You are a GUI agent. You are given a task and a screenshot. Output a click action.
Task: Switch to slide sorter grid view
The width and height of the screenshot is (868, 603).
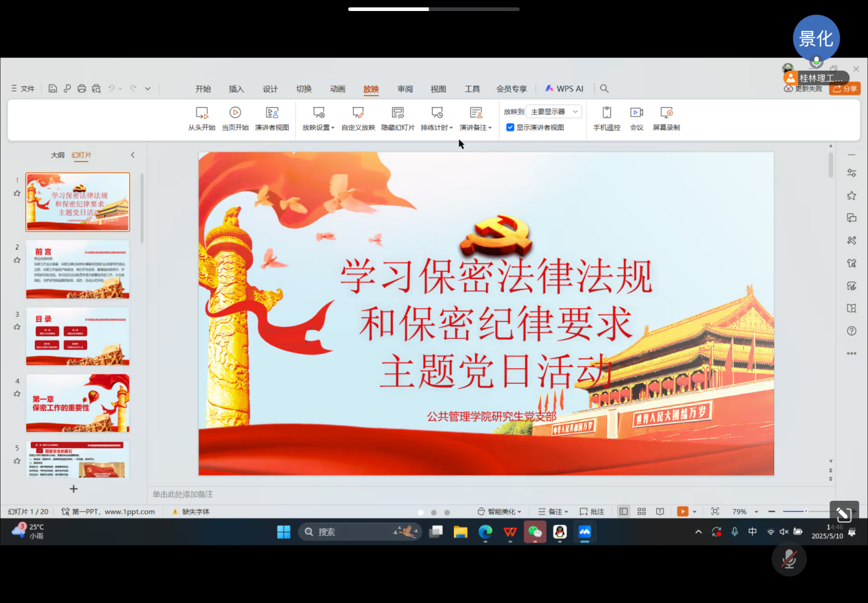642,512
